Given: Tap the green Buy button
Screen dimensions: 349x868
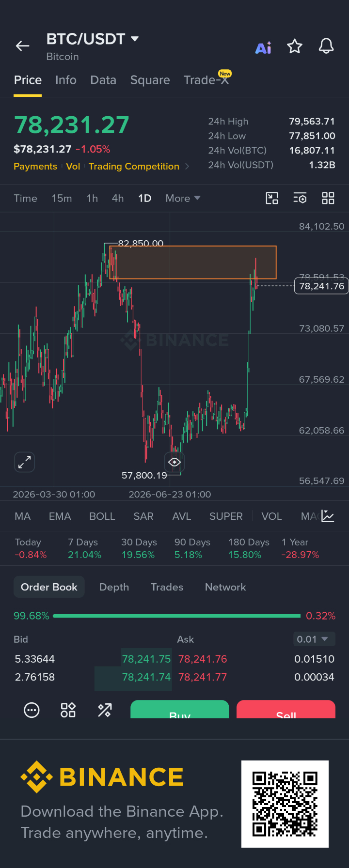Looking at the screenshot, I should tap(180, 710).
